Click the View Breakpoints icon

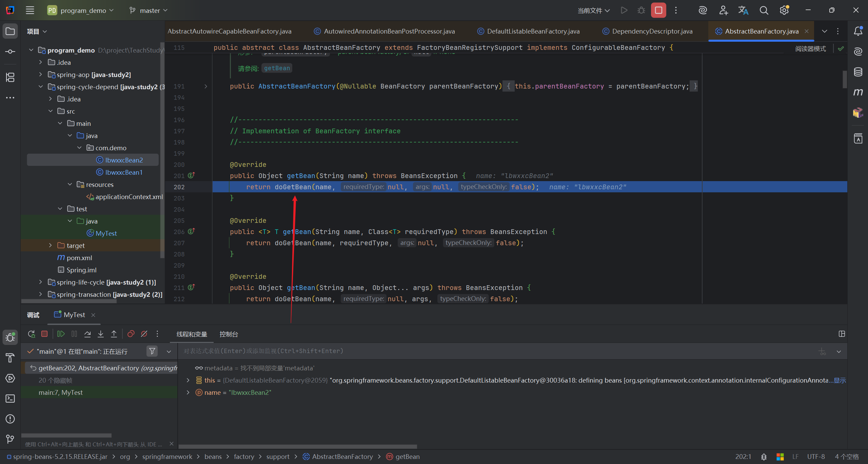click(131, 334)
